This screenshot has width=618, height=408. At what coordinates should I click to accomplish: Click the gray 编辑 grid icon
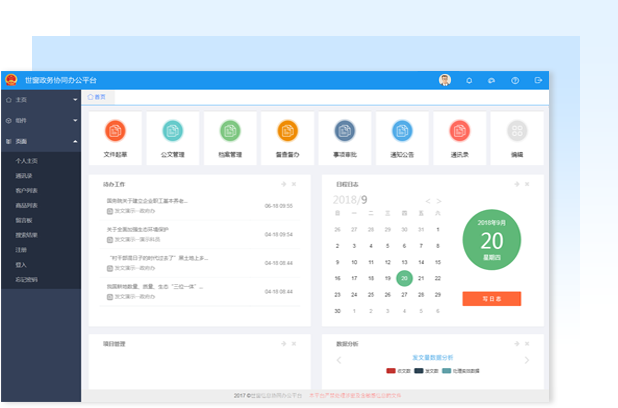point(516,130)
